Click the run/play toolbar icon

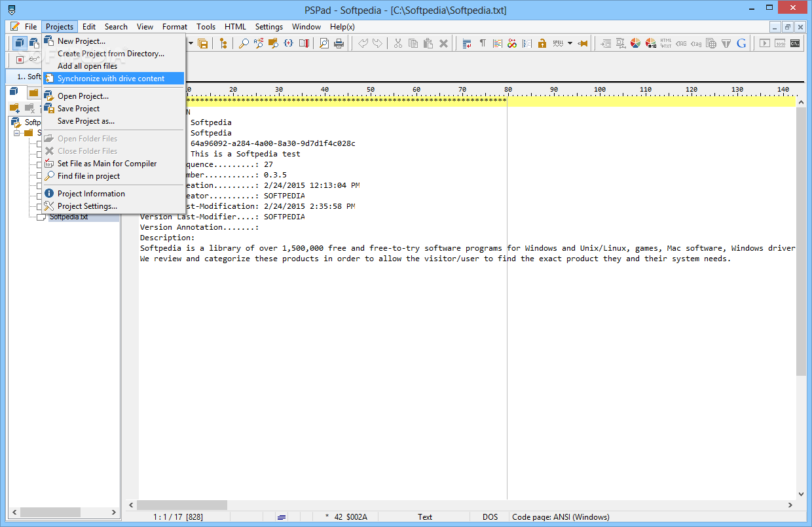coord(764,43)
